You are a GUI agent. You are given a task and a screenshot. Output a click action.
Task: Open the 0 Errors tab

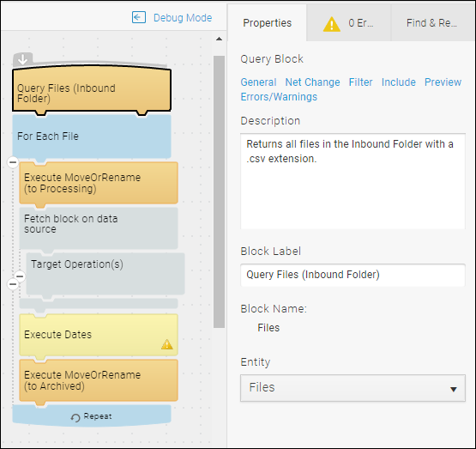click(x=348, y=23)
